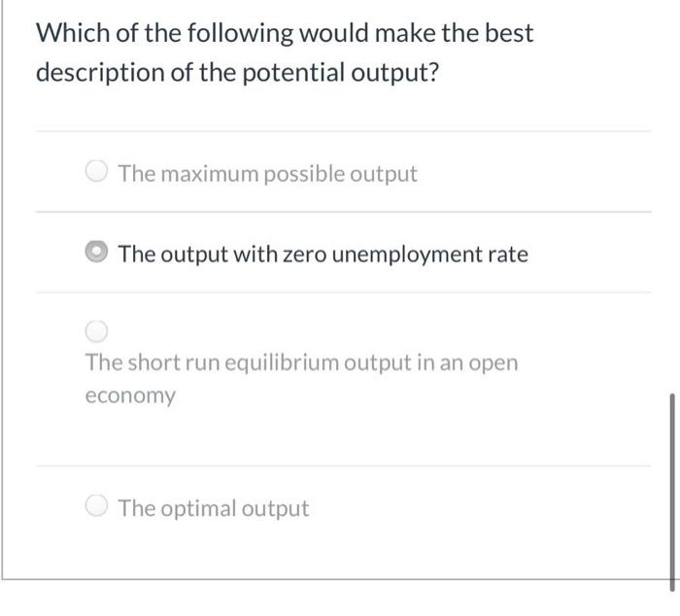
Task: Click 'The short run equilibrium output in an open' line
Action: pyautogui.click(x=301, y=363)
